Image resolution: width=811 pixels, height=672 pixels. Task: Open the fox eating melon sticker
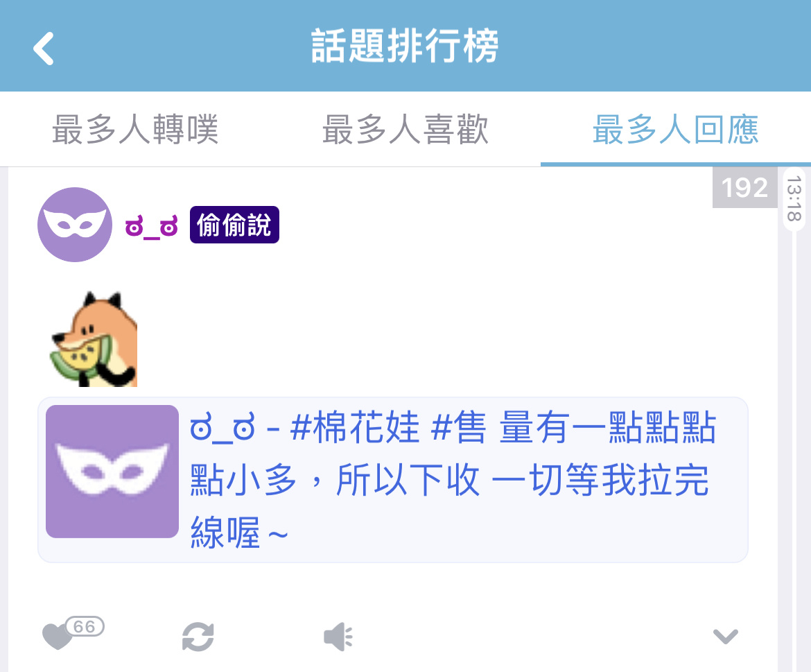pyautogui.click(x=94, y=339)
